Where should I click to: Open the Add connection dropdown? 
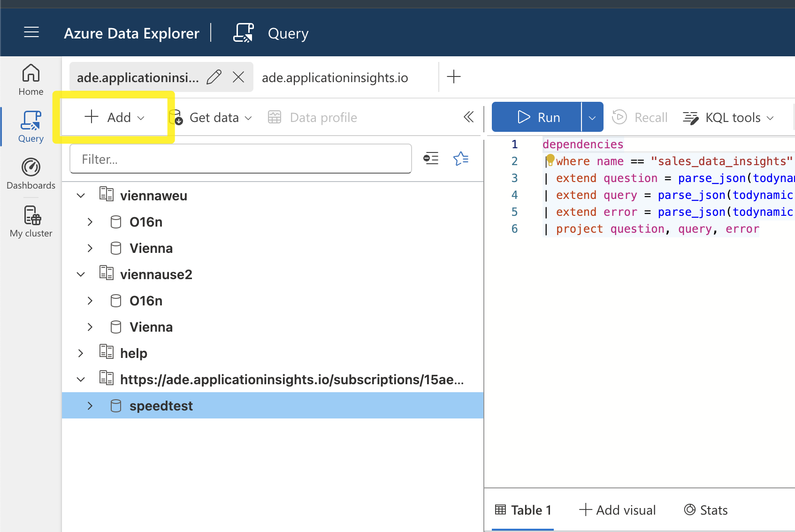[115, 117]
